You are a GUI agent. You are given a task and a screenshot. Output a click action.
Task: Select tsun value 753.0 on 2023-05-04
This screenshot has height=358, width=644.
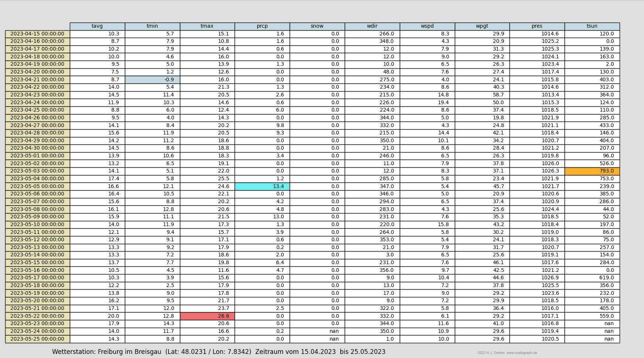tap(592, 178)
